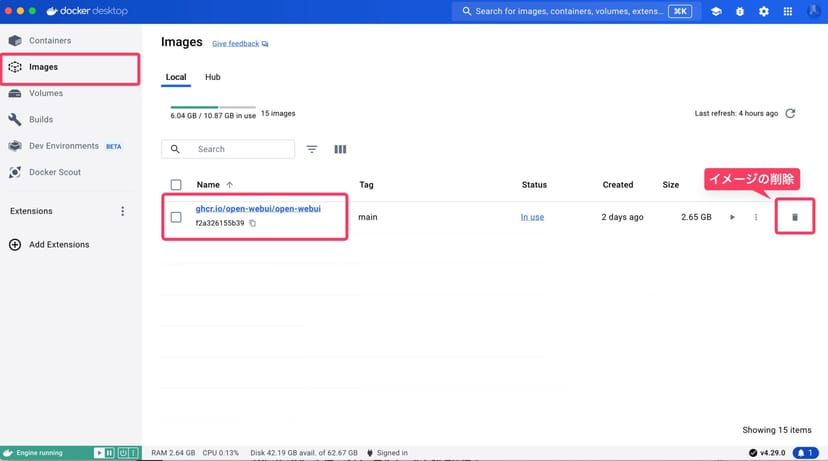The height and width of the screenshot is (461, 828).
Task: Select the open-webui image checkbox
Action: [x=176, y=217]
